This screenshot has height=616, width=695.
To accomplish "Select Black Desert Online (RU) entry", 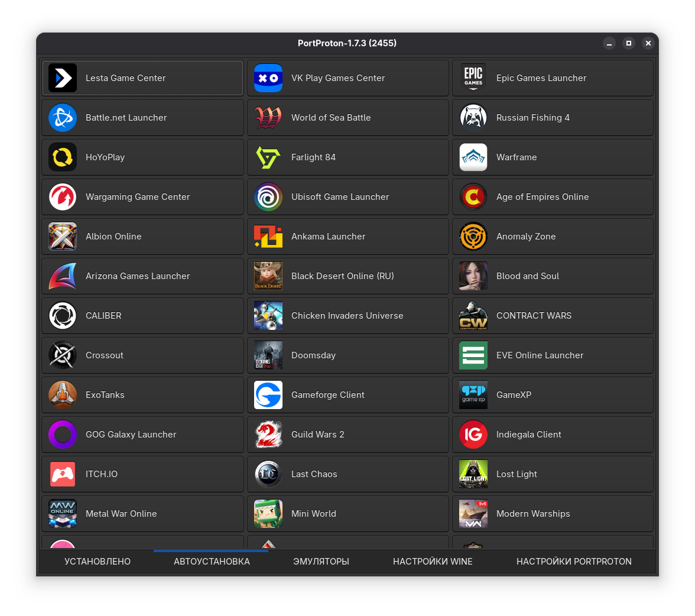I will click(x=347, y=276).
